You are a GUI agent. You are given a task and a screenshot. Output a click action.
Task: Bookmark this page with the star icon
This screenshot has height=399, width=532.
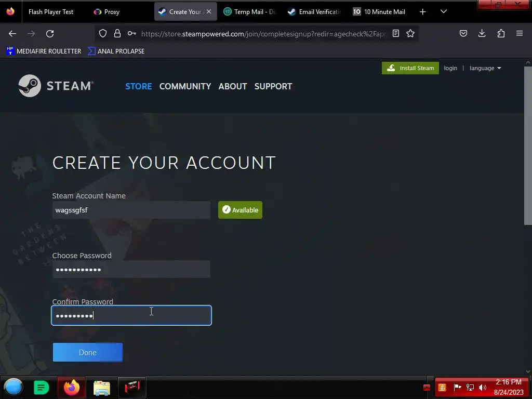point(410,33)
